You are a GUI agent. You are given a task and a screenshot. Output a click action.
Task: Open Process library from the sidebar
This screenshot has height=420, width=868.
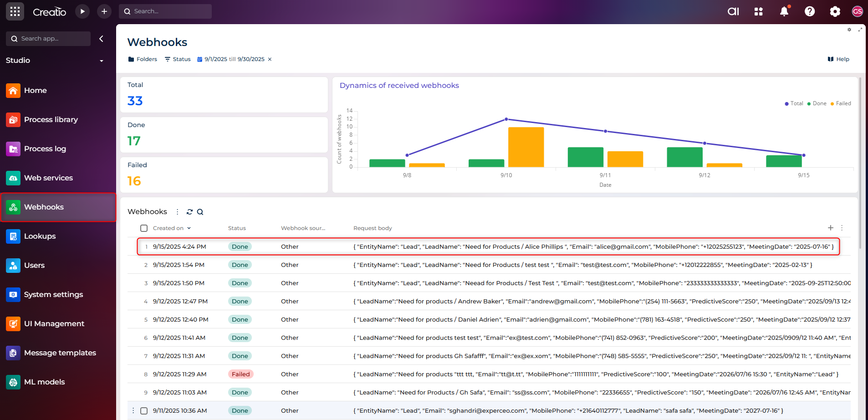point(51,120)
